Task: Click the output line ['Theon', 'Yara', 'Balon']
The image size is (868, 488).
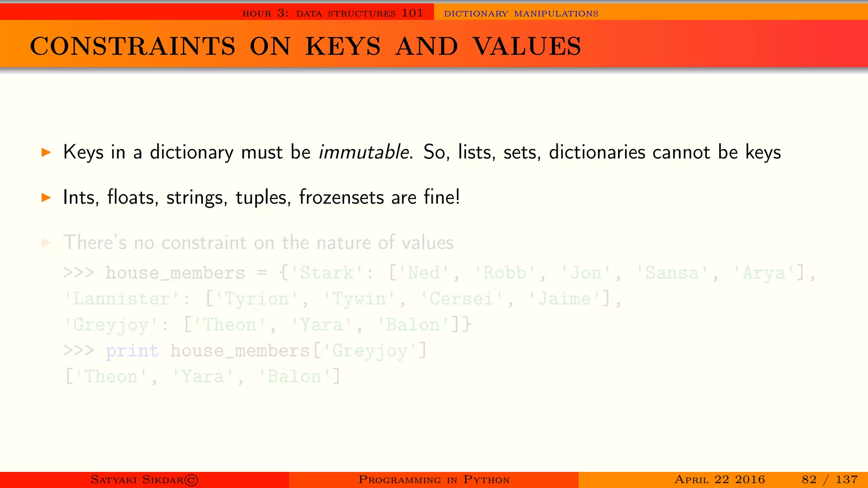Action: [x=203, y=377]
